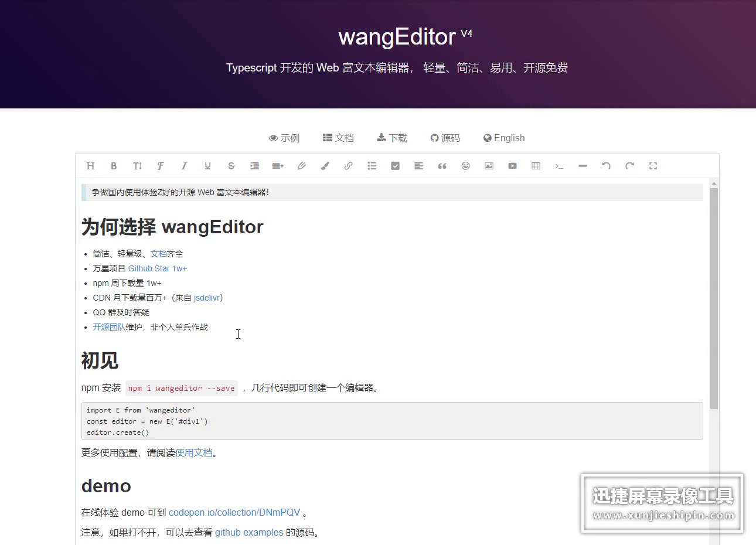Viewport: 756px width, 545px height.
Task: Open the 开源团队 link
Action: tap(109, 327)
